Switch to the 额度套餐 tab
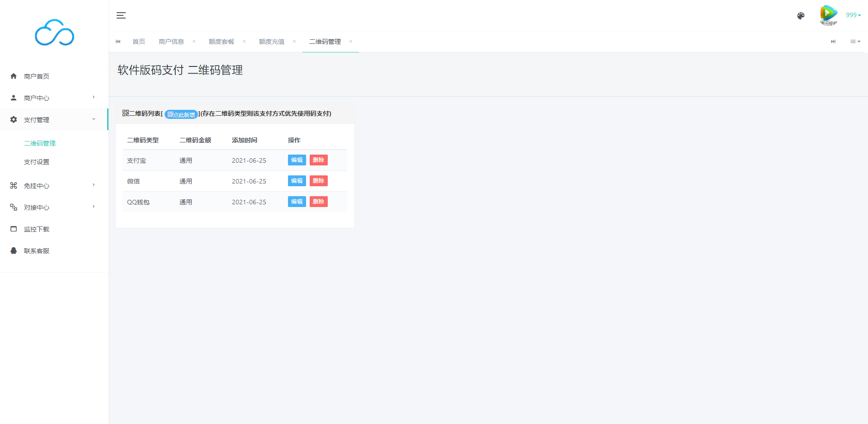The image size is (868, 424). point(221,42)
